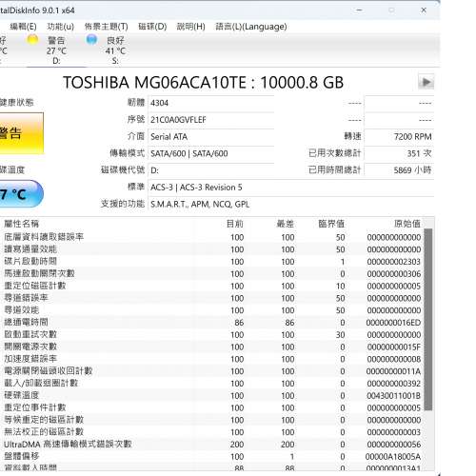Select the 盤體偏移 attribute row
Image resolution: width=476 pixels, height=476 pixels.
click(x=212, y=456)
